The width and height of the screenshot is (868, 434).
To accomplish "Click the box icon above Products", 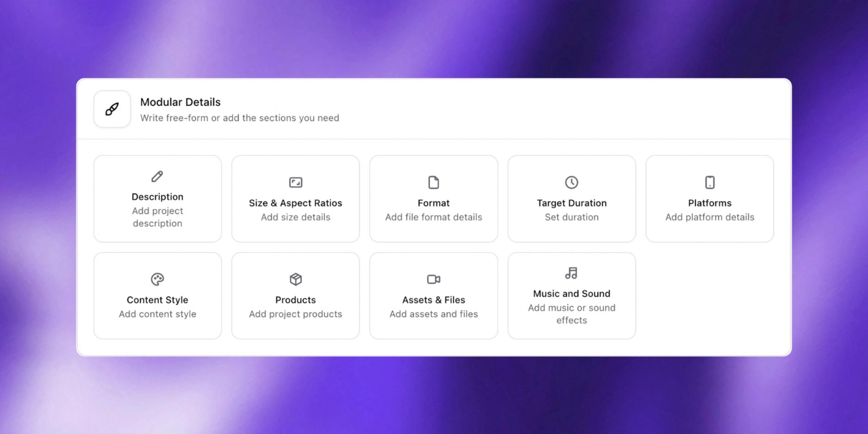I will pos(295,279).
